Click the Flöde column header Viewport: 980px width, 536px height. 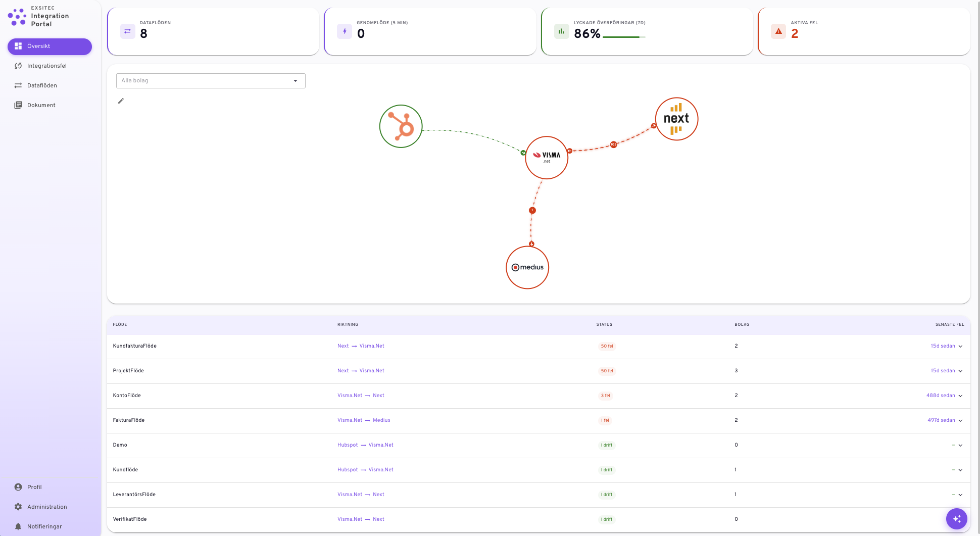120,325
